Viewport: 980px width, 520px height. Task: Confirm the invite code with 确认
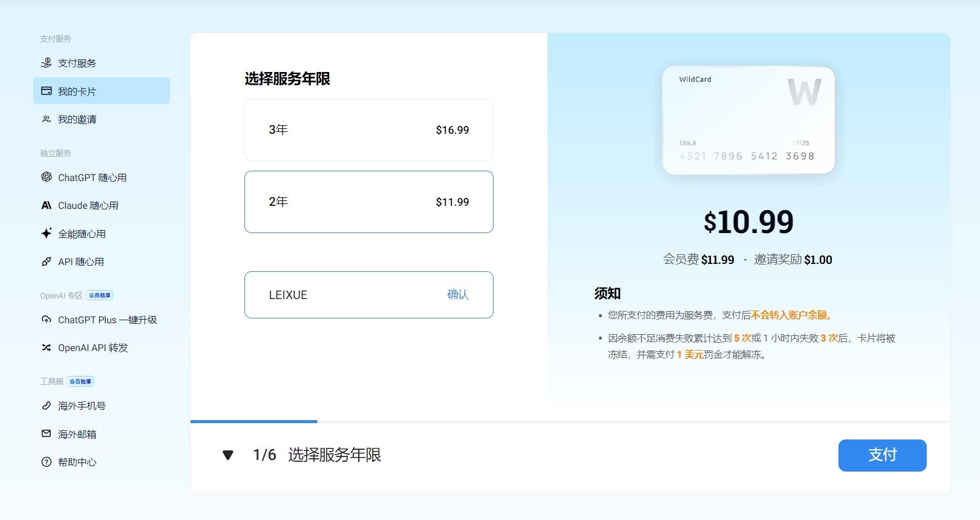(458, 294)
